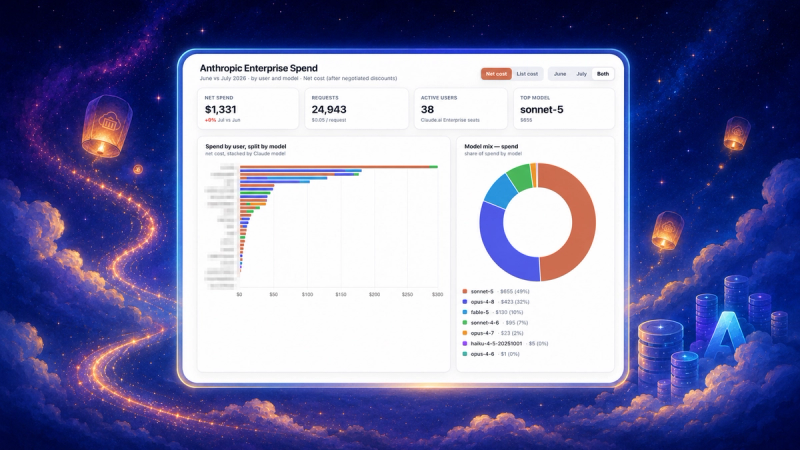Click the opus-4-6 legend label
The image size is (800, 450).
pyautogui.click(x=483, y=354)
